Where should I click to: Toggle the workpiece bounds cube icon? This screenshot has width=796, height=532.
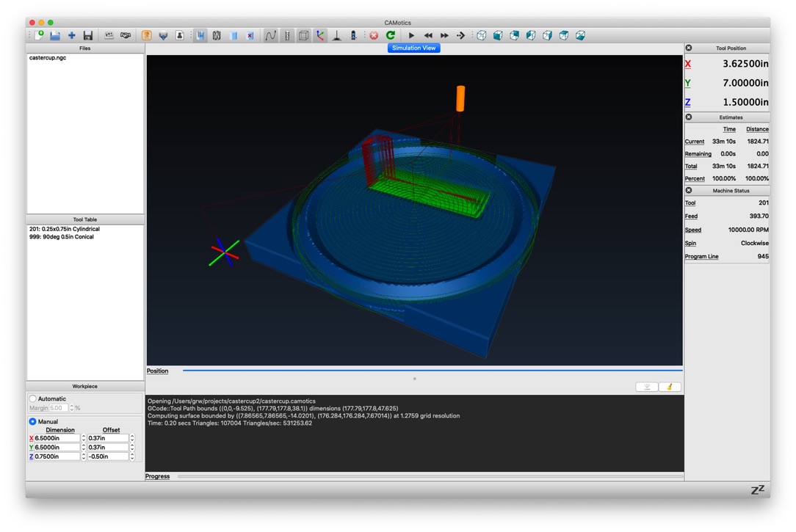303,35
